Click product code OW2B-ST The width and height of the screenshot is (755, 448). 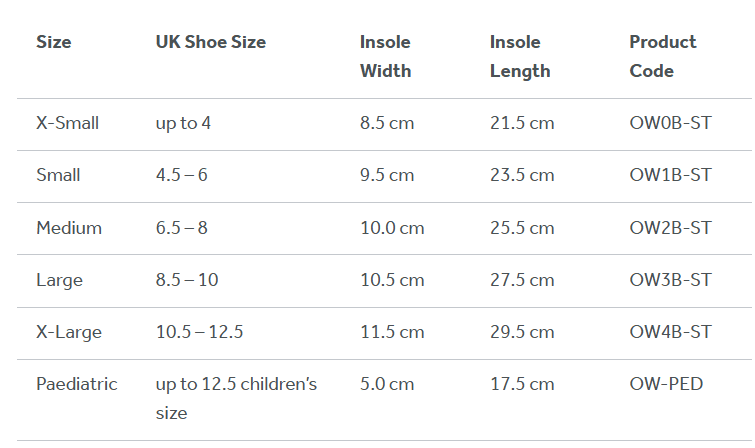click(670, 228)
